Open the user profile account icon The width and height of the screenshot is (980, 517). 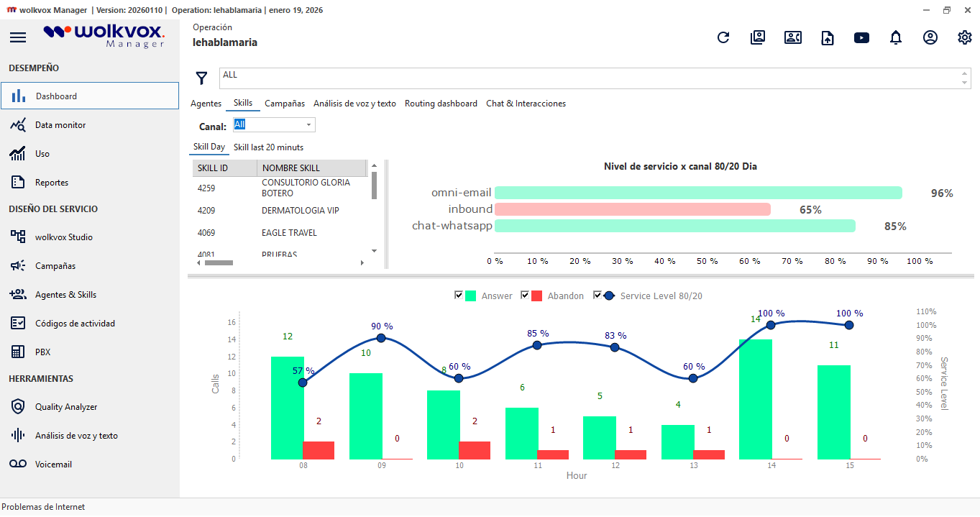click(x=930, y=38)
